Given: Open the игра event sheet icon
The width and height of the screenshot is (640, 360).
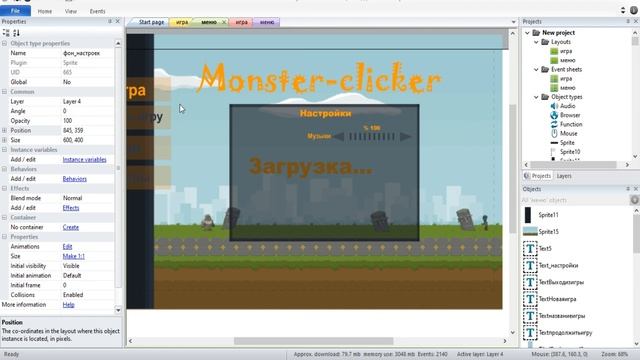Looking at the screenshot, I should 554,79.
